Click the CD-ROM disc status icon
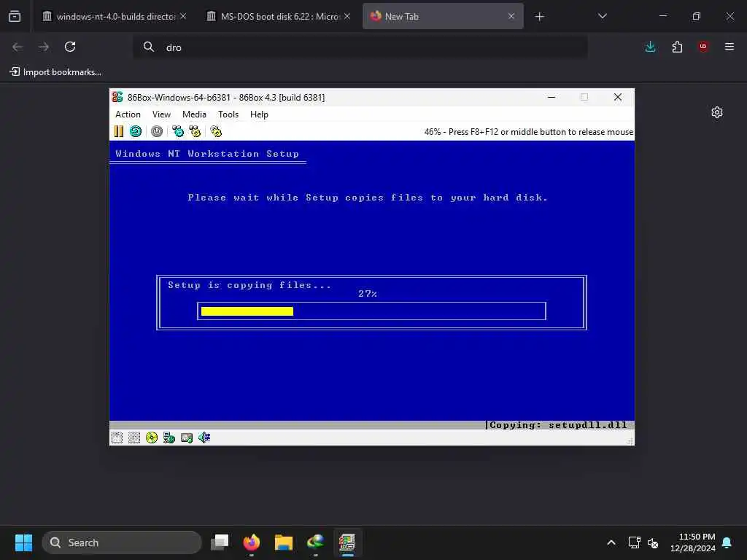The height and width of the screenshot is (560, 747). click(x=152, y=437)
